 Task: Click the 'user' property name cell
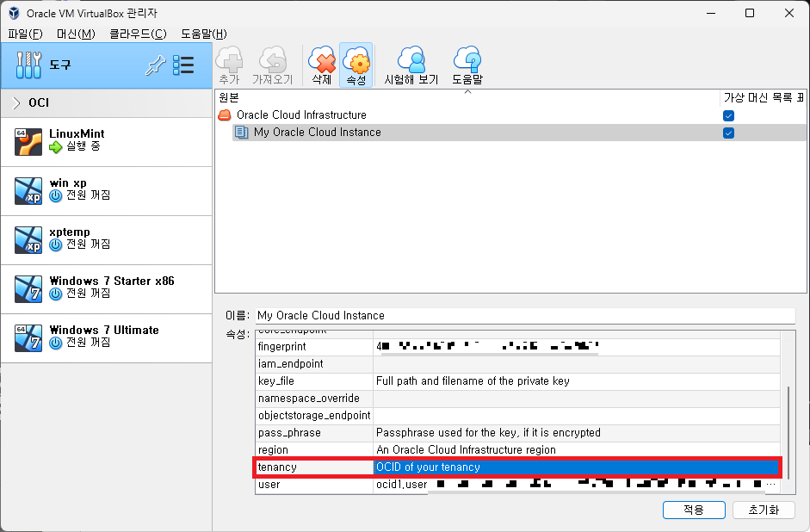[x=314, y=485]
